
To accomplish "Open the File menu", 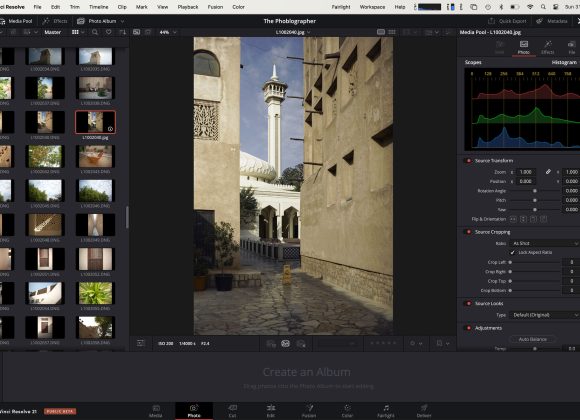I will click(x=37, y=7).
